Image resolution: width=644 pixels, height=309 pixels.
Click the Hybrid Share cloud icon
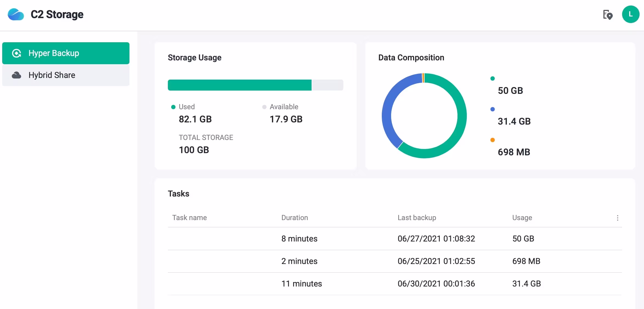16,75
